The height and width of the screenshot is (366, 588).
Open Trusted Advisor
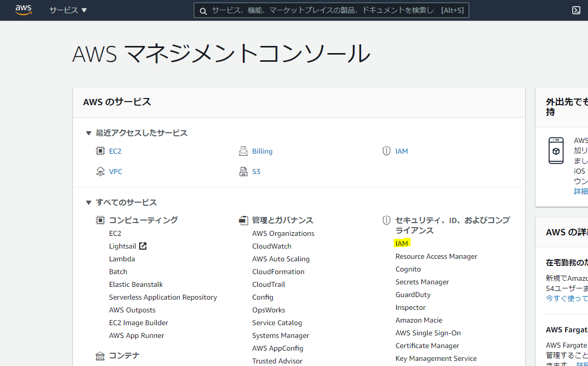(x=277, y=361)
